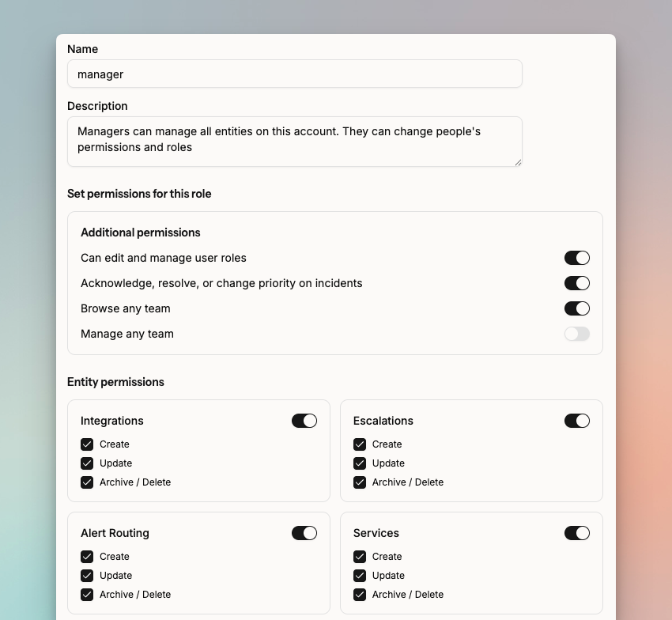Click the 'Set permissions for this role' heading
This screenshot has width=672, height=620.
(139, 194)
